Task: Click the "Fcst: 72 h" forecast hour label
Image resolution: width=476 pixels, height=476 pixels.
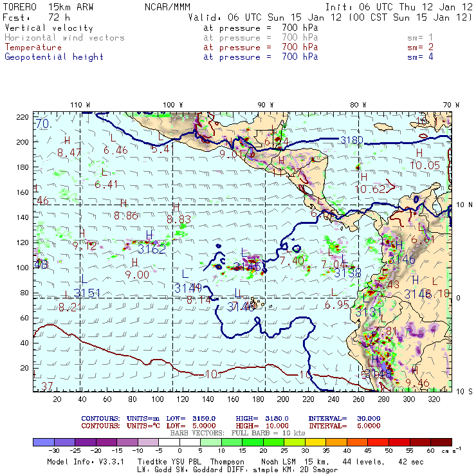Action: tap(36, 17)
